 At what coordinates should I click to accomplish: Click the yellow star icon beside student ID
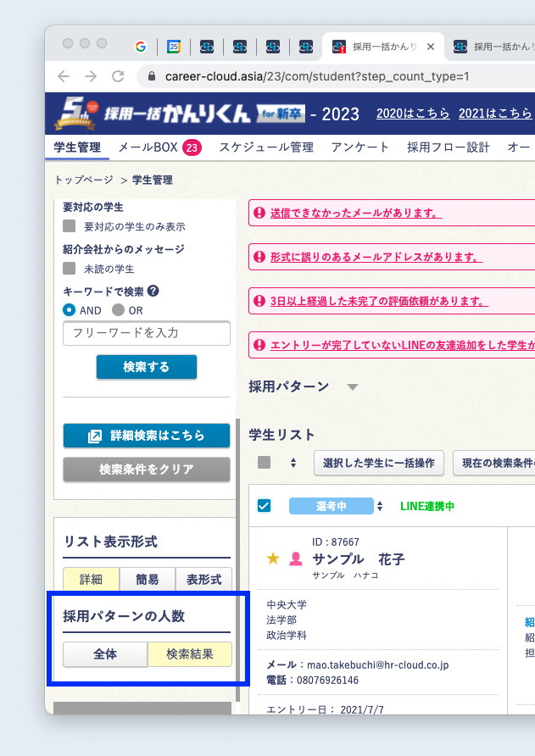point(273,559)
